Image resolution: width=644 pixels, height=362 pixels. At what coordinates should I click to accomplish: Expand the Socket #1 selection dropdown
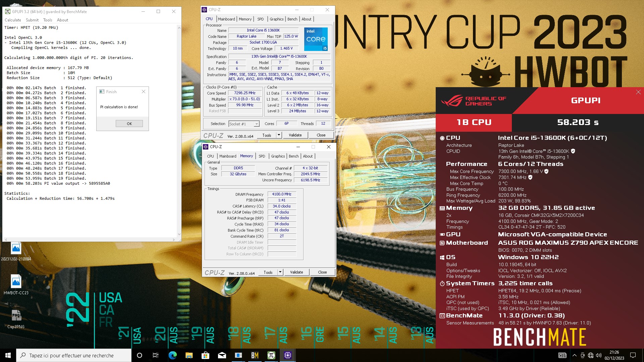coord(257,124)
